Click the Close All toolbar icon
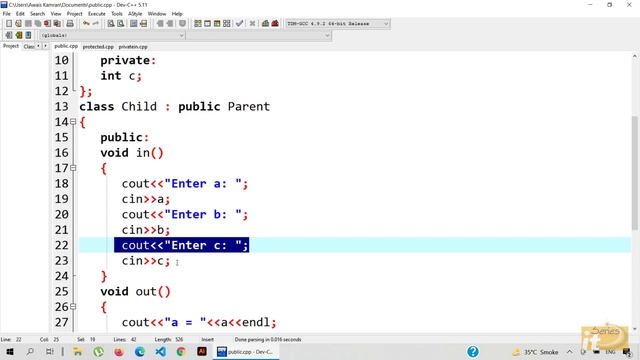640x360 pixels. 57,24
